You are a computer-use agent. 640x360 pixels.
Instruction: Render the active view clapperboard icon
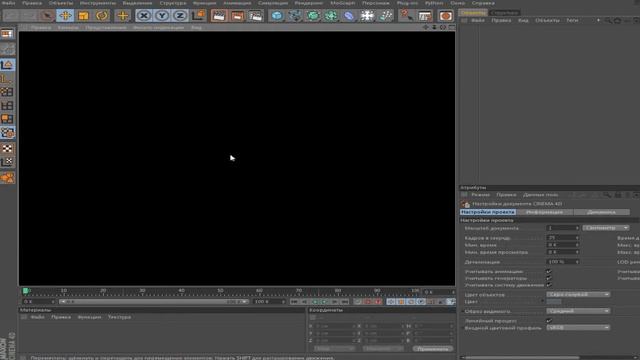click(x=219, y=16)
